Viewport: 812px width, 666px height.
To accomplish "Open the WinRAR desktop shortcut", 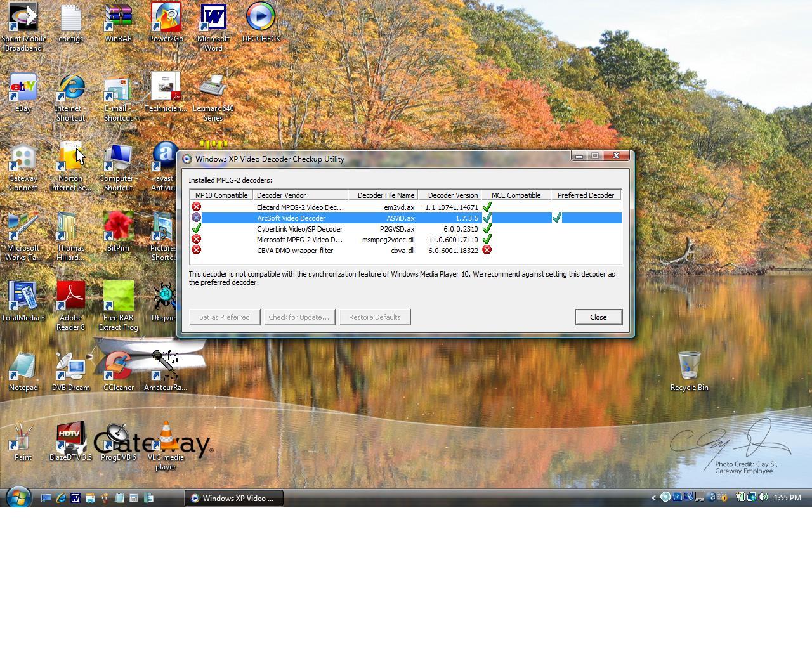I will click(x=118, y=19).
